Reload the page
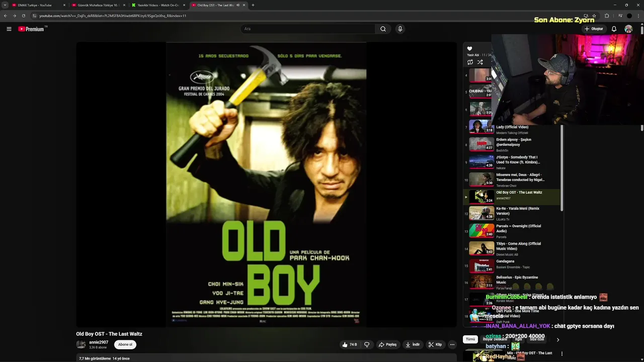This screenshot has height=362, width=644. pos(23,16)
